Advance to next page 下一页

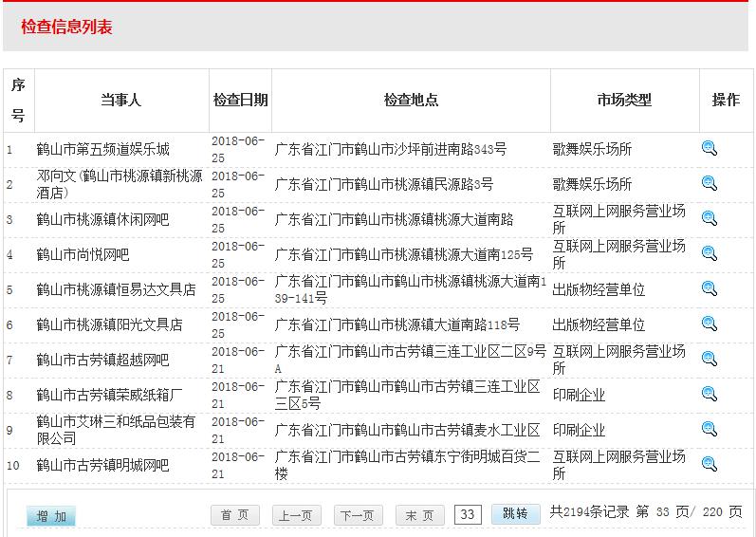coord(358,515)
